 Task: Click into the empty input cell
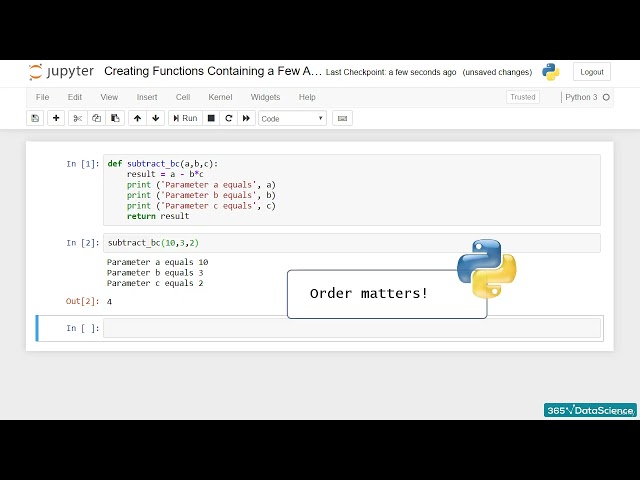(351, 328)
